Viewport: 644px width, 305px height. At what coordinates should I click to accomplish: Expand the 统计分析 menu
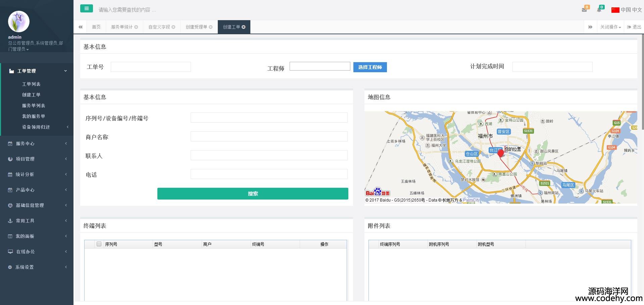[x=37, y=174]
